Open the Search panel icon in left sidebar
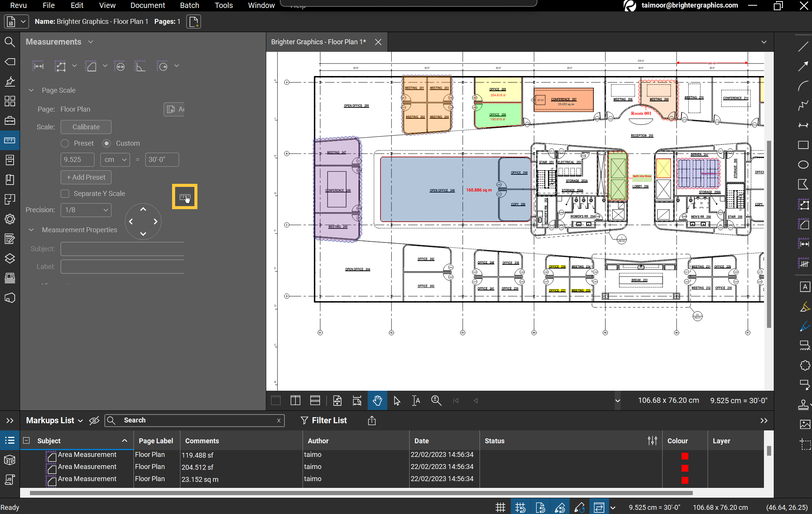The image size is (812, 514). [x=9, y=42]
